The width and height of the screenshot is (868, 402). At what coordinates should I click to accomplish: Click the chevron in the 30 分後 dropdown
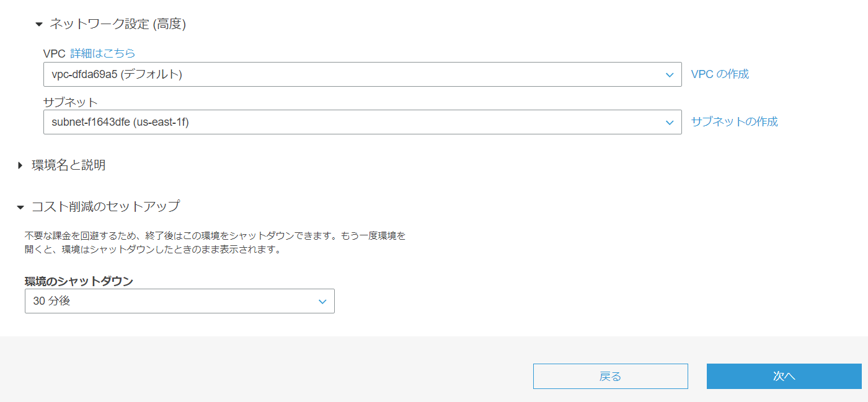(322, 302)
